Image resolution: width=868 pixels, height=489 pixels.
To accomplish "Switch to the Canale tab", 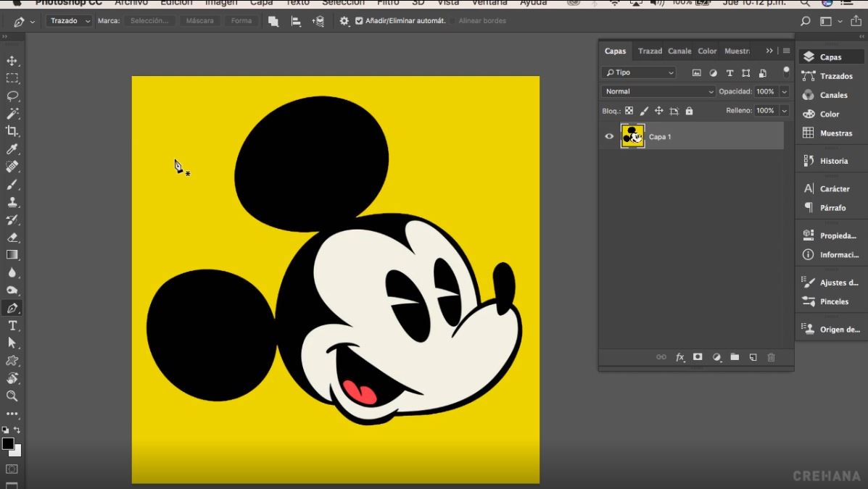I will (679, 51).
